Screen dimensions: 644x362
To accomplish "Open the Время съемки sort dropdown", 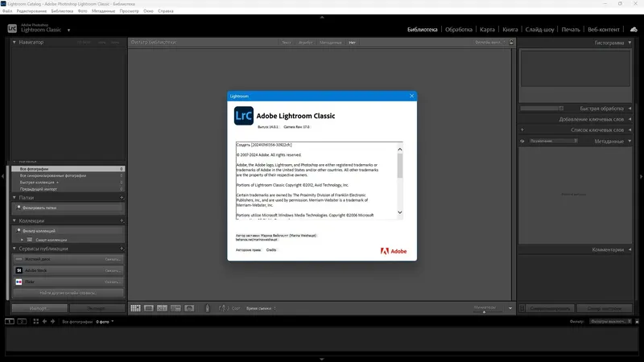I will click(261, 308).
